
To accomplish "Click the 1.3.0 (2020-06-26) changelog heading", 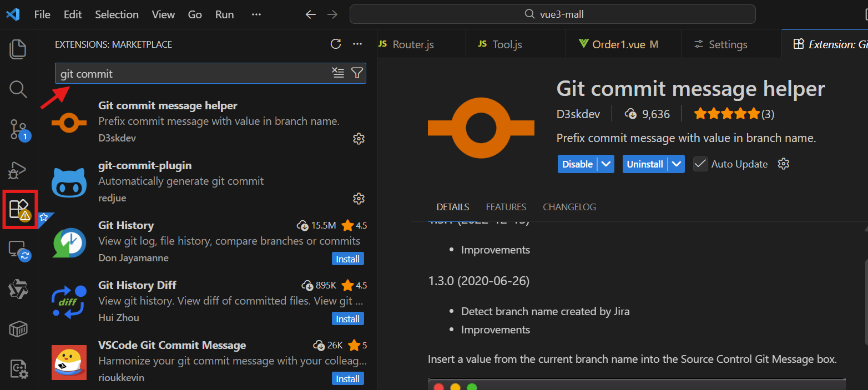I will click(479, 281).
